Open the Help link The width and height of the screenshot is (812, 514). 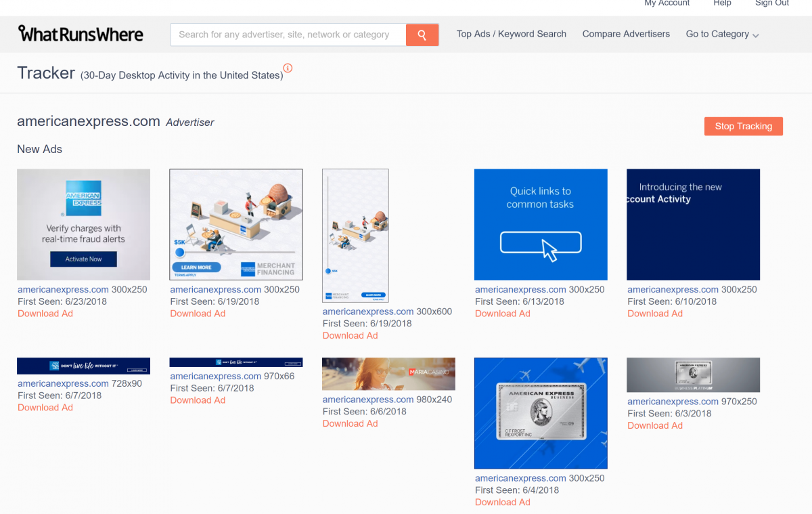coord(722,3)
